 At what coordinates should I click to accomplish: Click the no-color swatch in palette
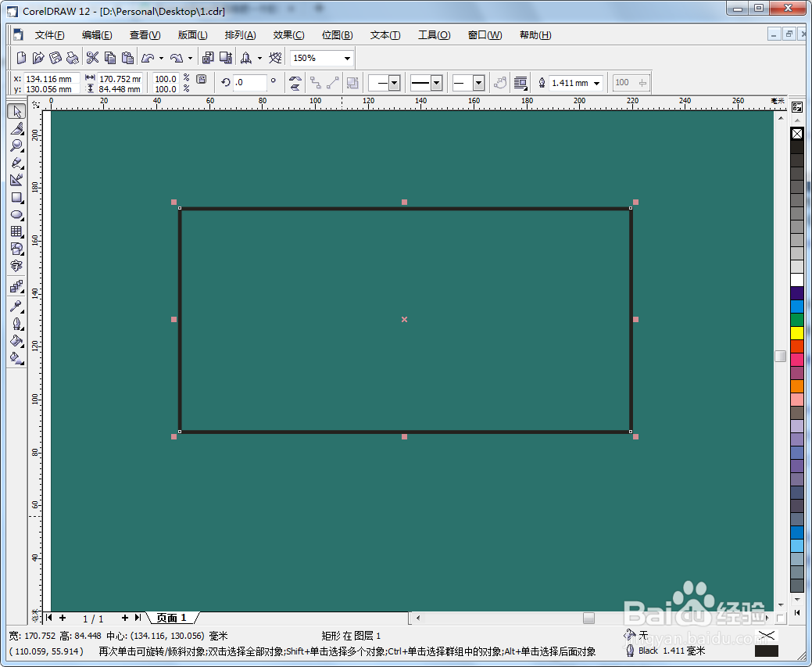click(x=797, y=134)
